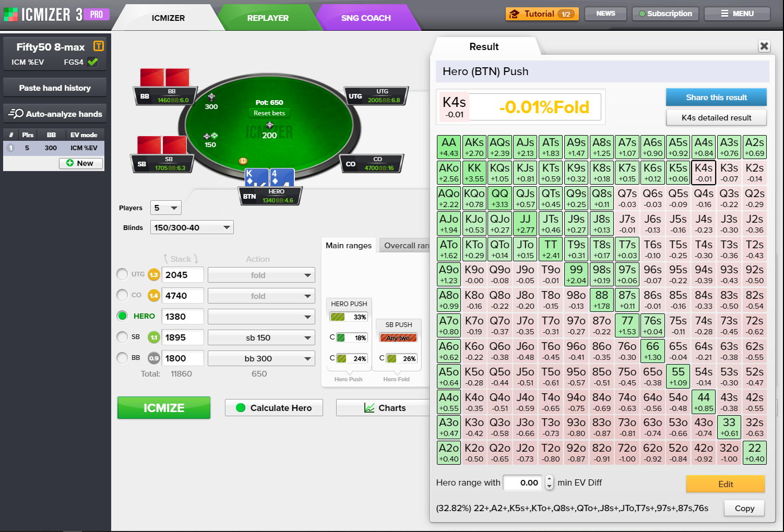Select the AA cell in the hand grid
The height and width of the screenshot is (532, 784).
tap(449, 147)
